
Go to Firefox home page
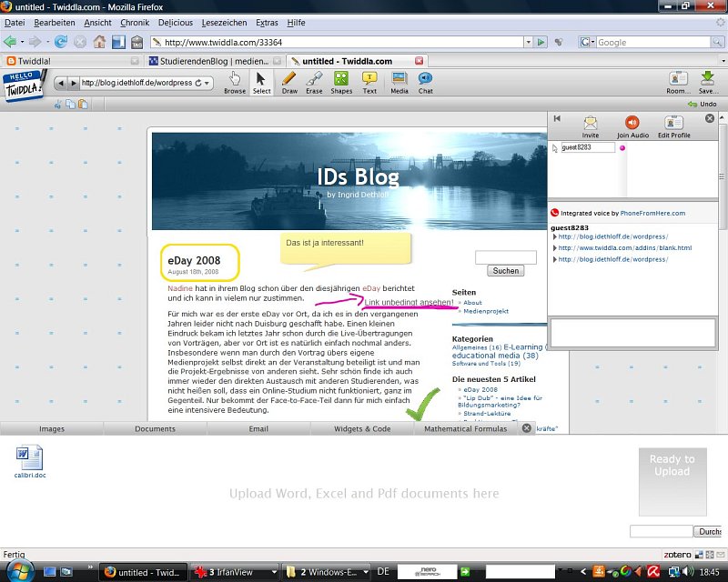click(99, 42)
